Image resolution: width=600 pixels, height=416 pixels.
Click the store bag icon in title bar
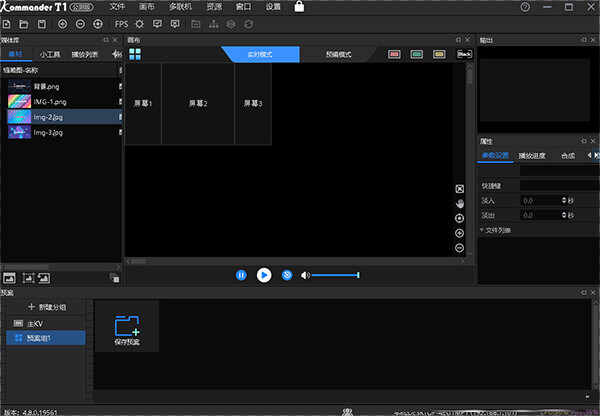click(301, 7)
